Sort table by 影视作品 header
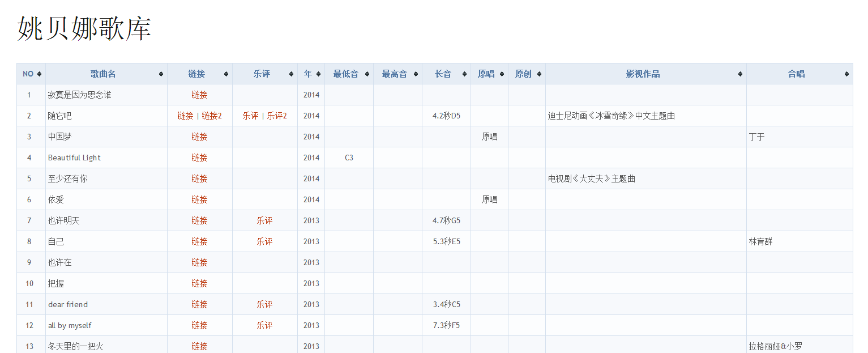The image size is (868, 353). pyautogui.click(x=643, y=74)
